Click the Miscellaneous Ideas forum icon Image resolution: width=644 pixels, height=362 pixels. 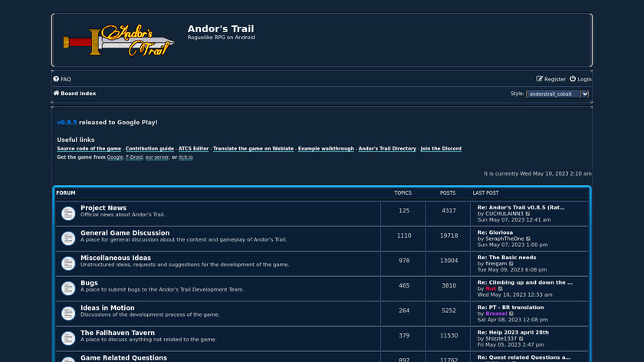[x=68, y=263]
